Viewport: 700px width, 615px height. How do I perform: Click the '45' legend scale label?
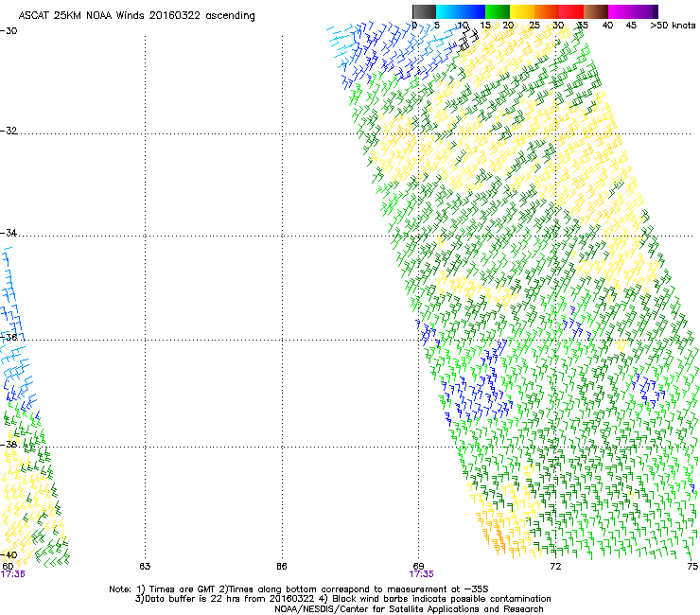[x=631, y=26]
